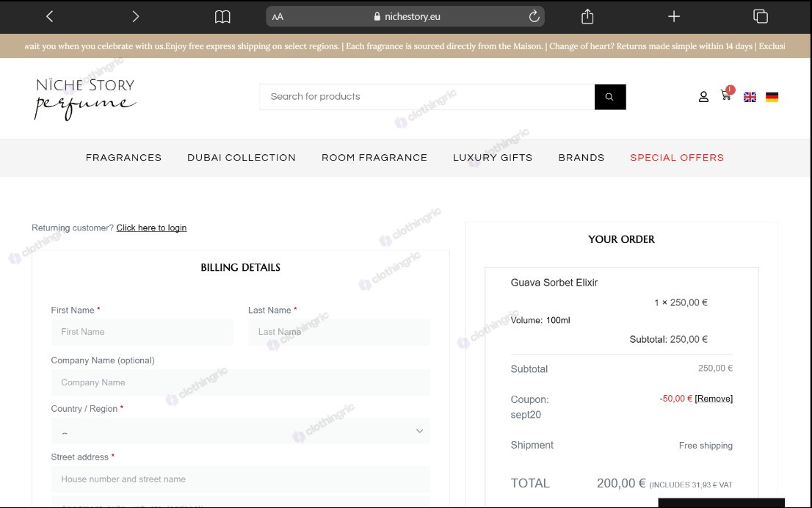Go back with the browser back arrow

(50, 17)
